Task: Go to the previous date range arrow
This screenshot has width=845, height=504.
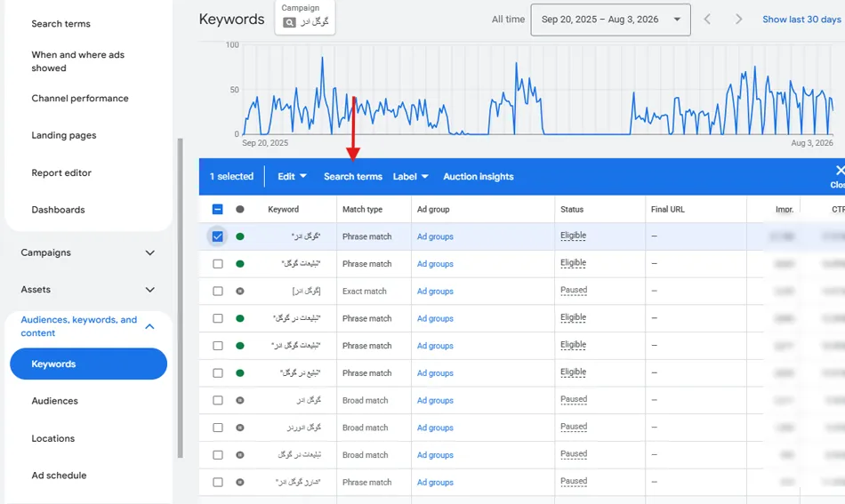Action: [x=707, y=20]
